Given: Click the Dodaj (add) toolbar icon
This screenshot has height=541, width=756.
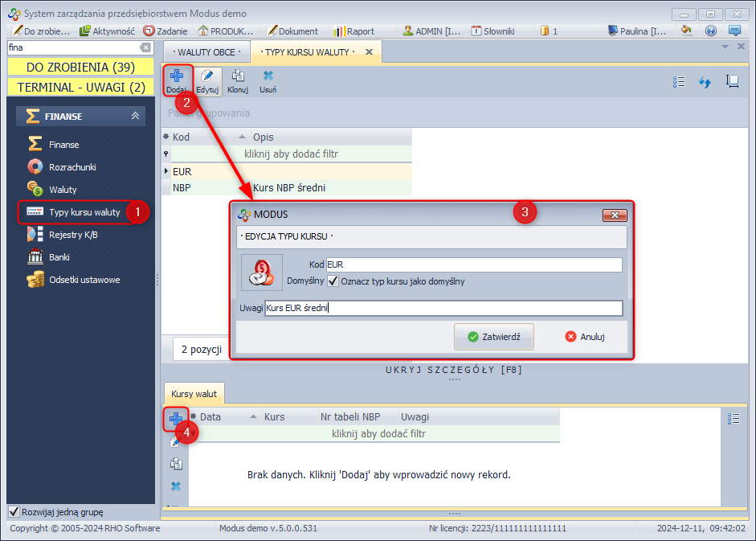Looking at the screenshot, I should [x=177, y=80].
